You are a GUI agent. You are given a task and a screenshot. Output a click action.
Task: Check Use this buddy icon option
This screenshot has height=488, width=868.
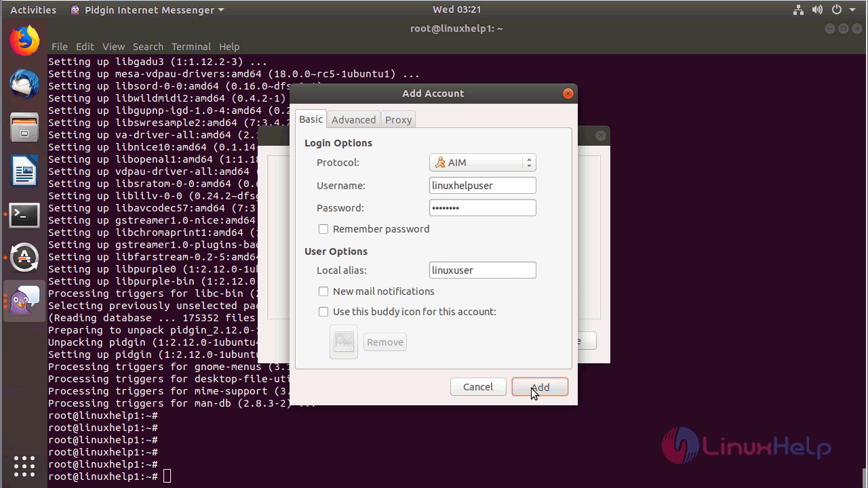tap(323, 312)
